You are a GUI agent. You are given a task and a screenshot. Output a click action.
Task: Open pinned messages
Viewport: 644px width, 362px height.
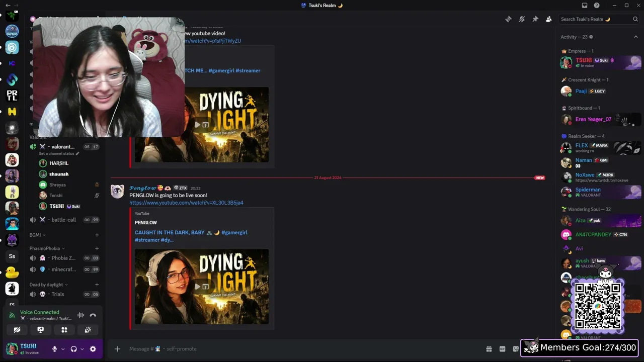pos(535,19)
